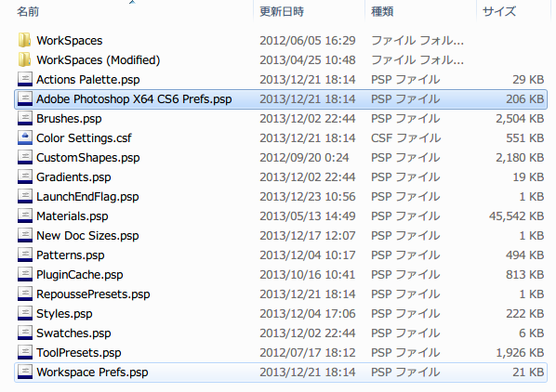The height and width of the screenshot is (392, 556).
Task: Click the RepoussePresets.psp file icon
Action: [25, 294]
